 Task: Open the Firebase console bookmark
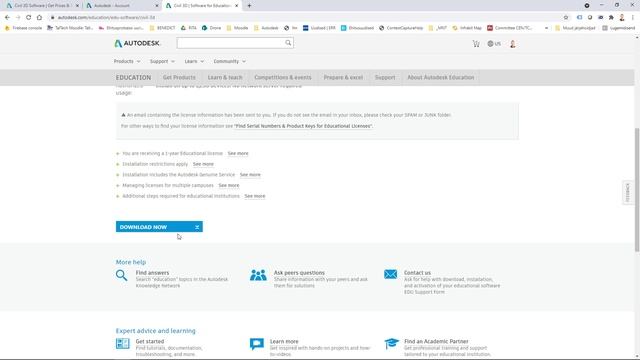[x=23, y=28]
